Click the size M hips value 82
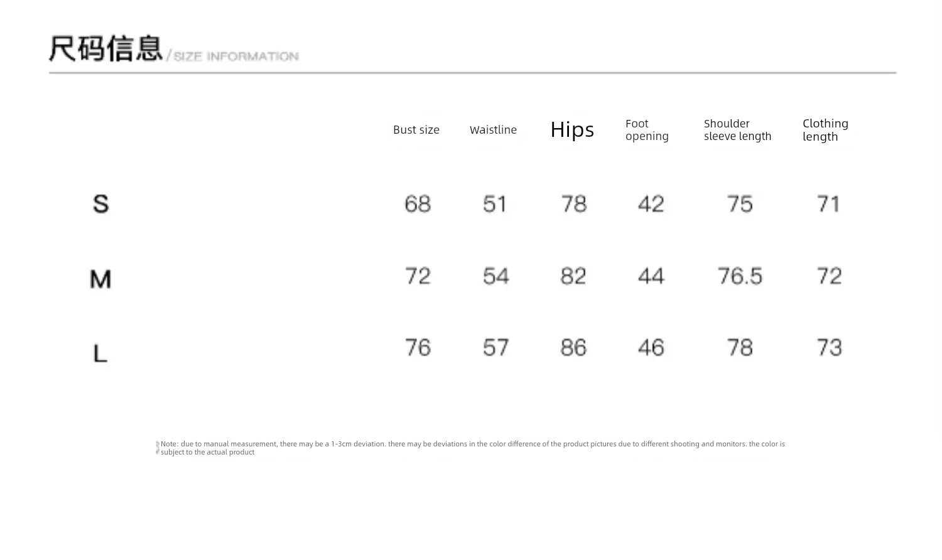This screenshot has width=942, height=560. pos(573,276)
